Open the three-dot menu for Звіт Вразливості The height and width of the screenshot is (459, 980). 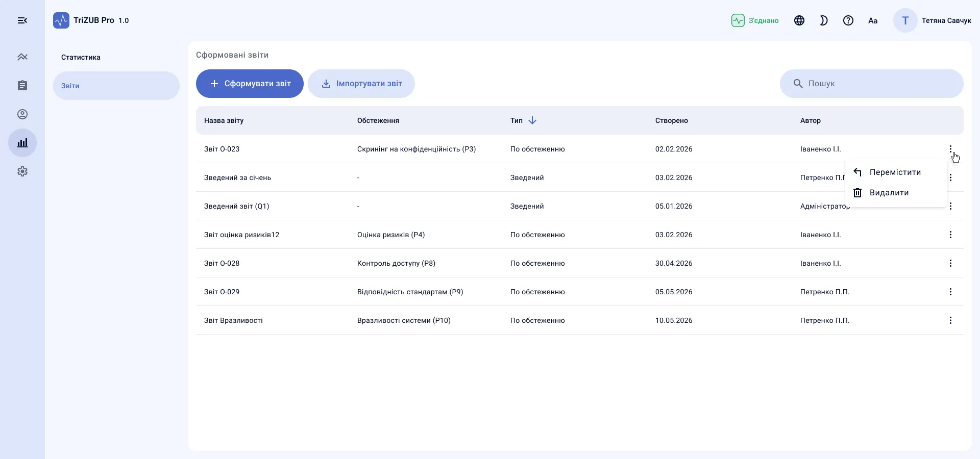click(x=950, y=320)
